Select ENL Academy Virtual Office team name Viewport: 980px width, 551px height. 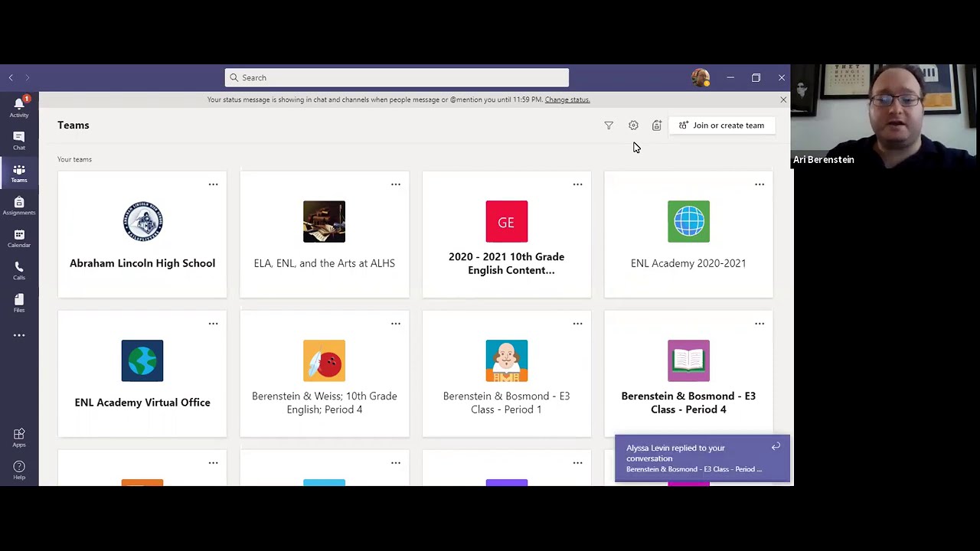pos(142,403)
